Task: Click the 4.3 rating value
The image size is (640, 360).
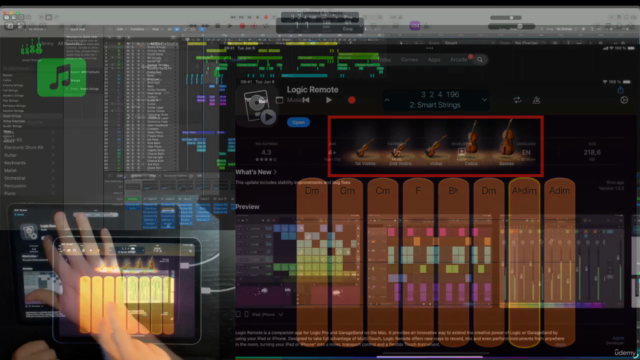Action: (266, 153)
